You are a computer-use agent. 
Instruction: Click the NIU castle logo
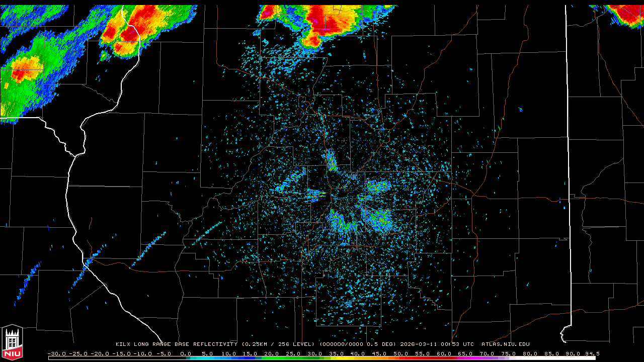12,343
